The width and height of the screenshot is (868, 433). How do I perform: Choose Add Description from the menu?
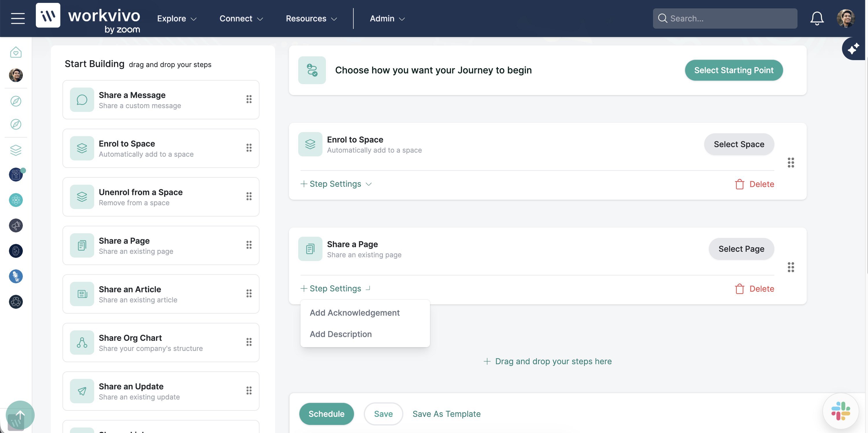[341, 334]
